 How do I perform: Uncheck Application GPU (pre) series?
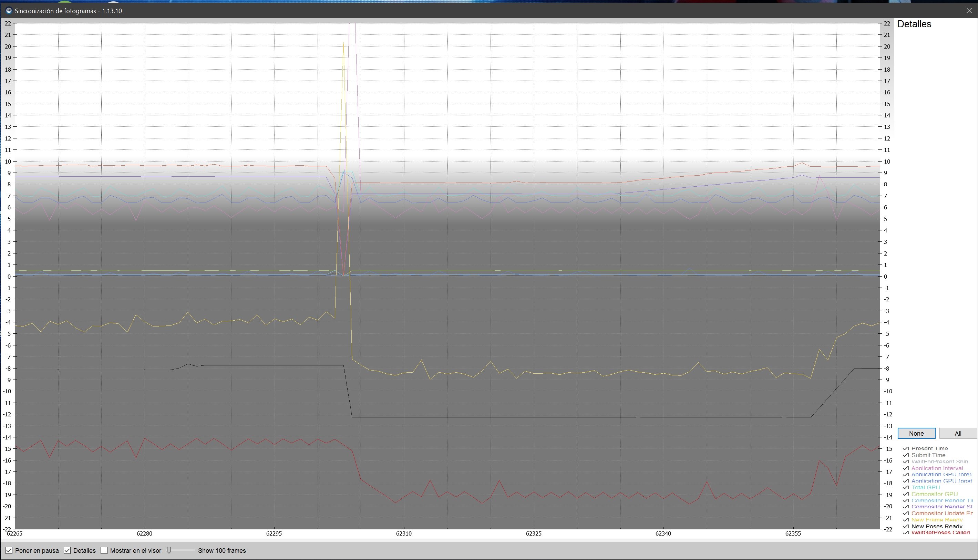(x=905, y=474)
